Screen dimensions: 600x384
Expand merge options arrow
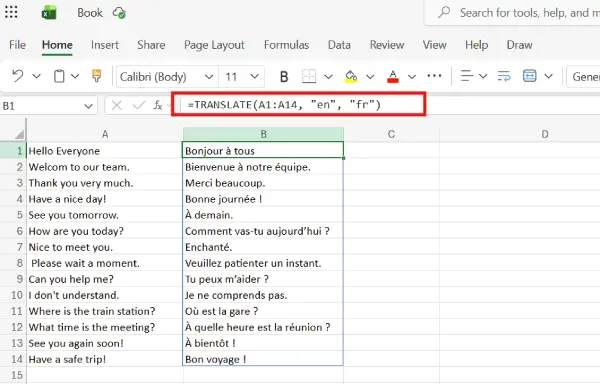point(549,76)
